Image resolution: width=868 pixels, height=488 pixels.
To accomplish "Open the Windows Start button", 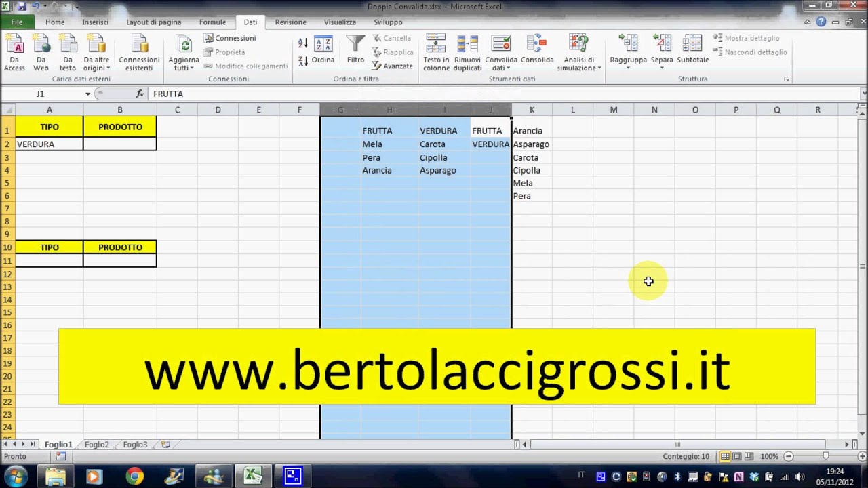I will (16, 476).
